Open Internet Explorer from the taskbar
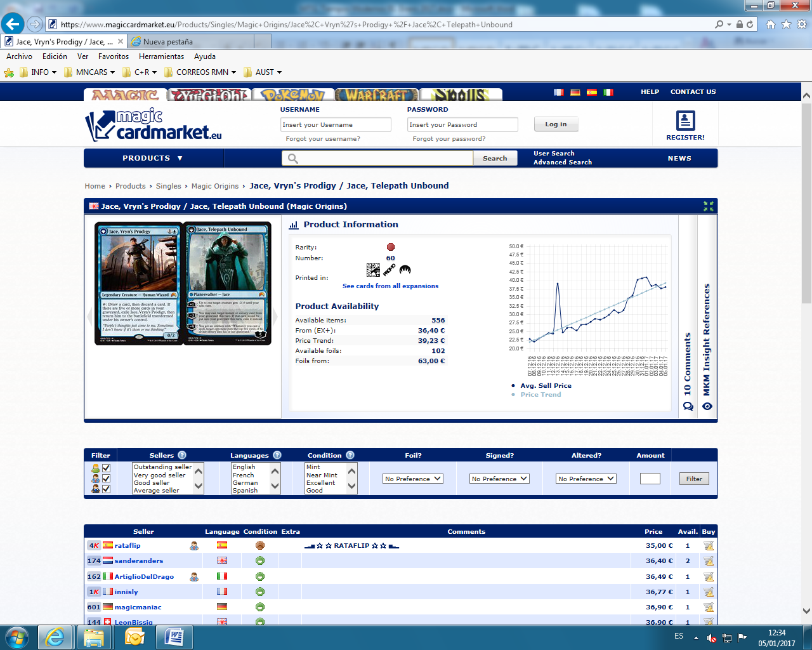Screen dimensions: 812x650 (55, 637)
